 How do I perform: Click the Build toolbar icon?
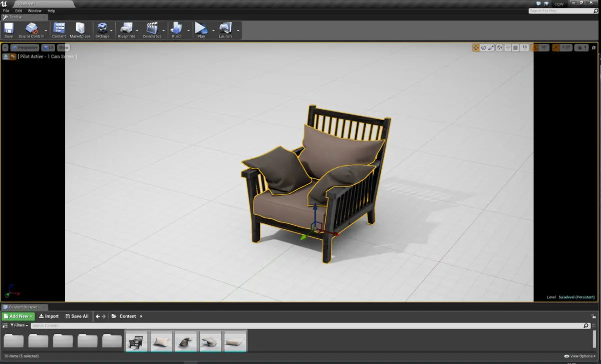tap(176, 30)
